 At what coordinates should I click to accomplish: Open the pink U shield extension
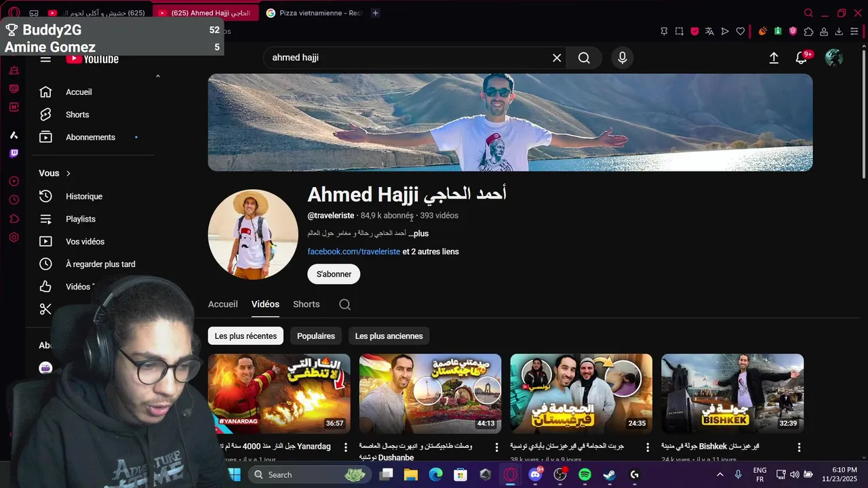tap(793, 31)
